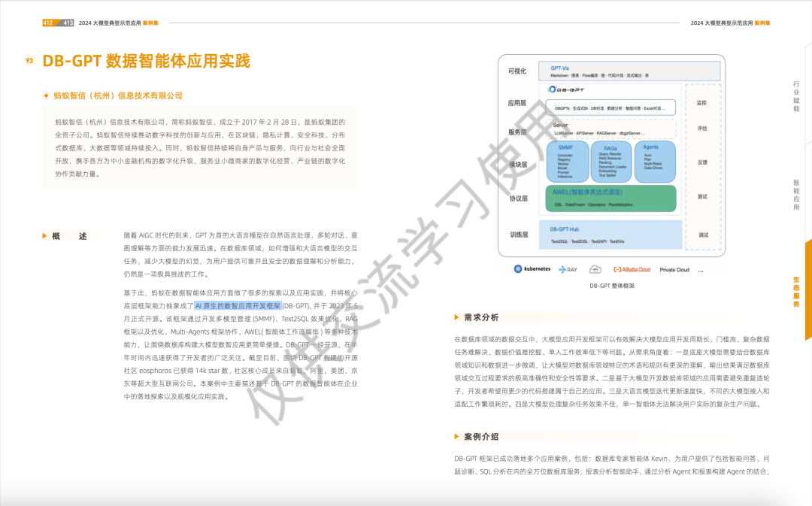Click company name 蚂蚁智信（杭州）信息技术有限公司 heading
Image resolution: width=812 pixels, height=506 pixels.
tap(118, 95)
